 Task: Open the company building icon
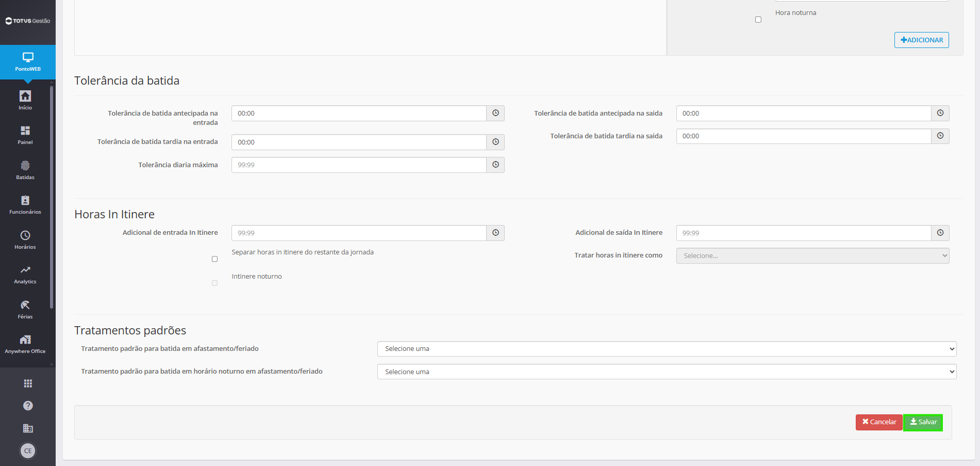(x=28, y=428)
